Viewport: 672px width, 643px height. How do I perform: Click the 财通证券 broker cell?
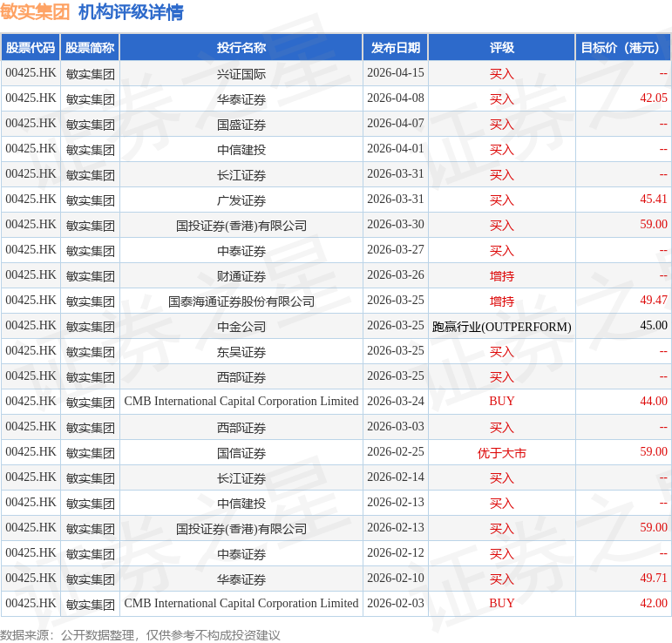[x=241, y=276]
